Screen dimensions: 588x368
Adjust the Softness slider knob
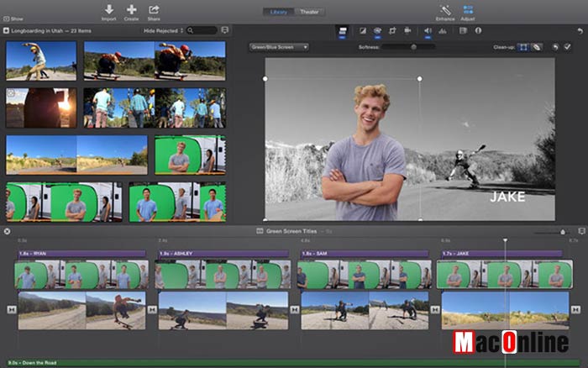coord(413,47)
